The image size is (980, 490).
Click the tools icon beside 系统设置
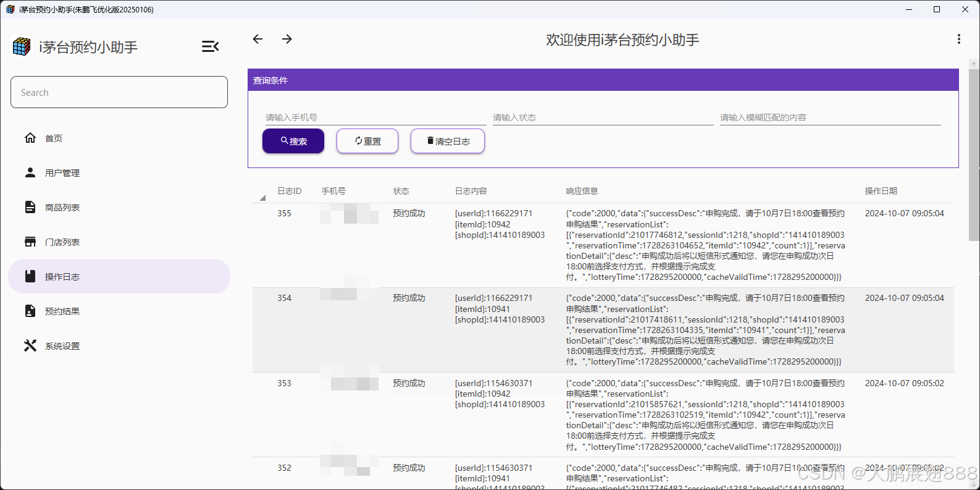tap(30, 345)
